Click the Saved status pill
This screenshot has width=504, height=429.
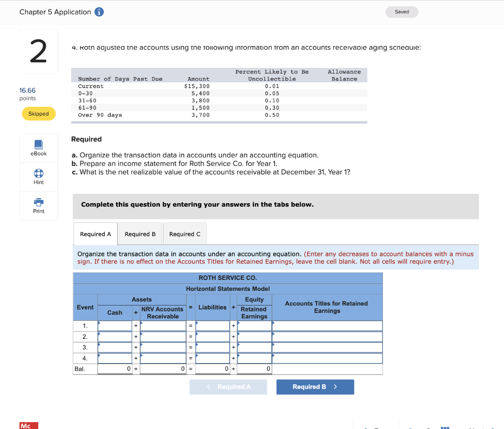tap(402, 11)
